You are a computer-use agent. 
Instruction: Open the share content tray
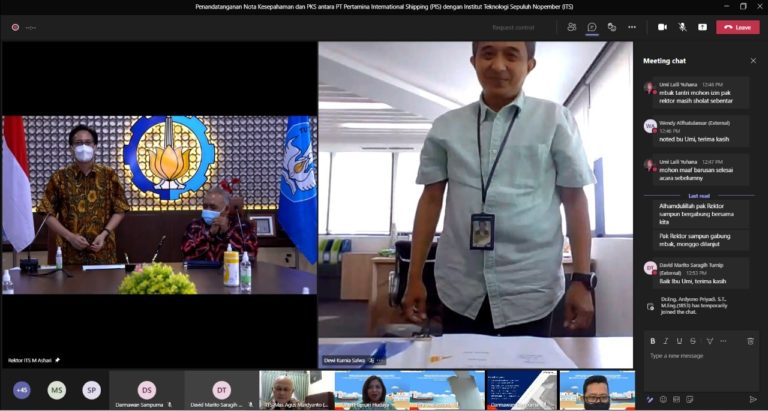[702, 27]
